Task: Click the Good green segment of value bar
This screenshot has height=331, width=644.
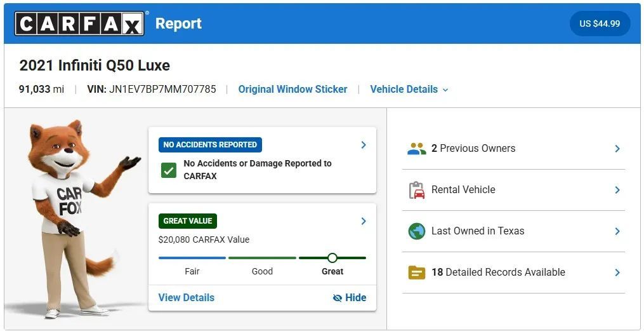Action: pos(262,258)
